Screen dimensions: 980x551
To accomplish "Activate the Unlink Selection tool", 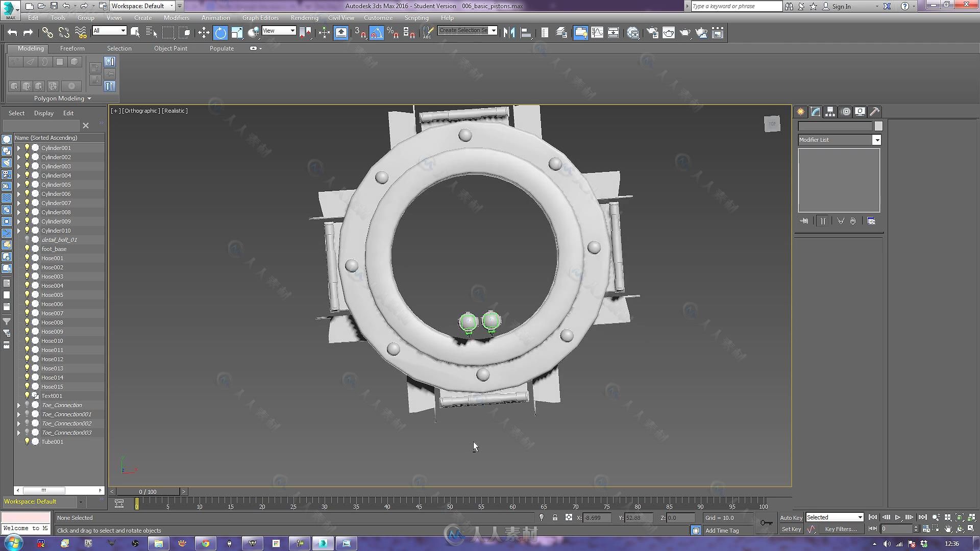I will [64, 33].
